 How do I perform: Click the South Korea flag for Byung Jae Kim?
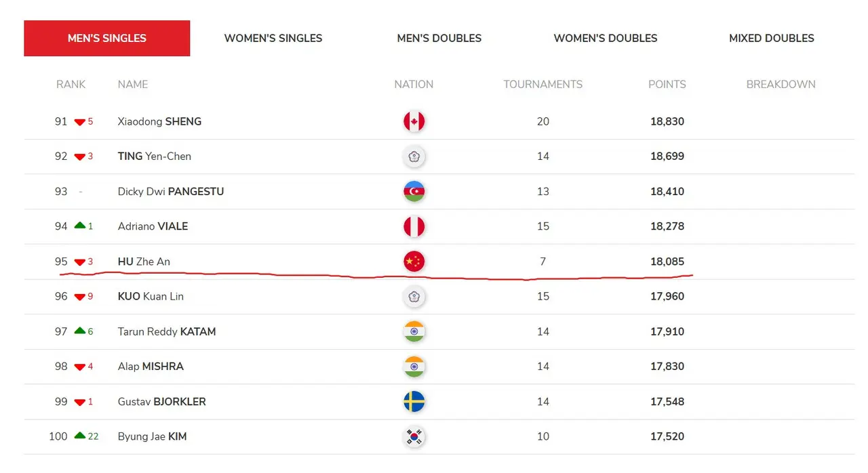[414, 436]
